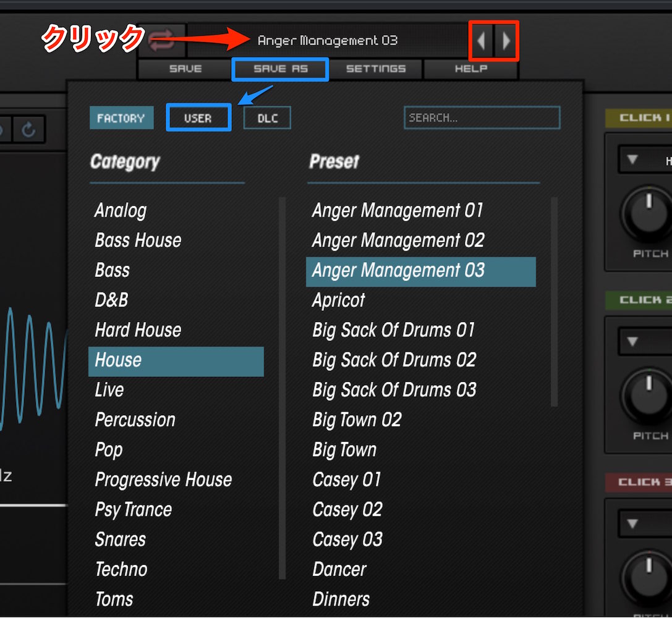Screen dimensions: 672x618
Task: Select the Percussion category
Action: (176, 420)
